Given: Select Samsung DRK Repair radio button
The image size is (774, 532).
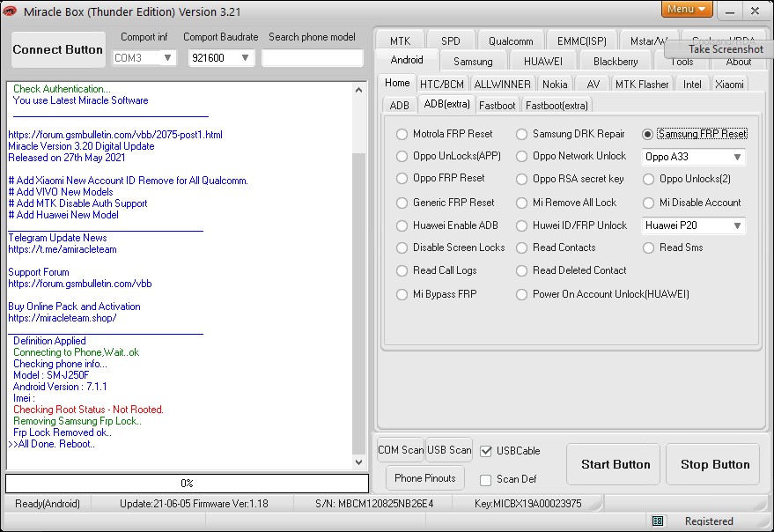Looking at the screenshot, I should (x=521, y=135).
